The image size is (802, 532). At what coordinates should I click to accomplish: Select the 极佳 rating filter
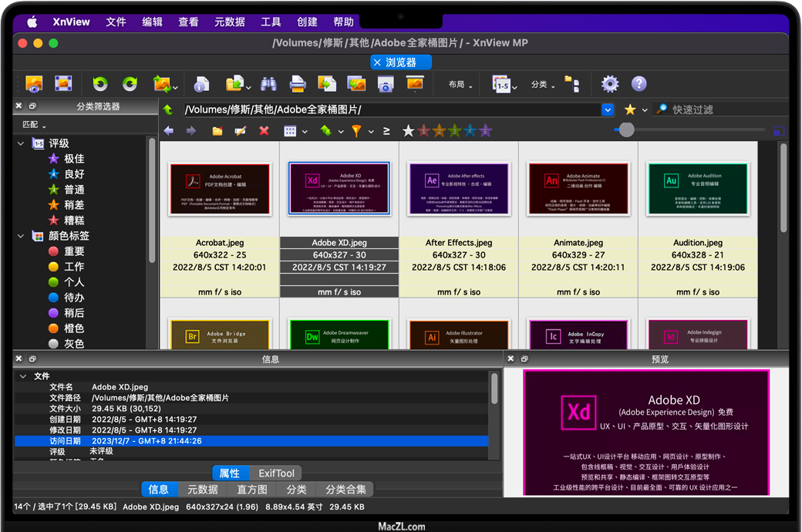73,159
